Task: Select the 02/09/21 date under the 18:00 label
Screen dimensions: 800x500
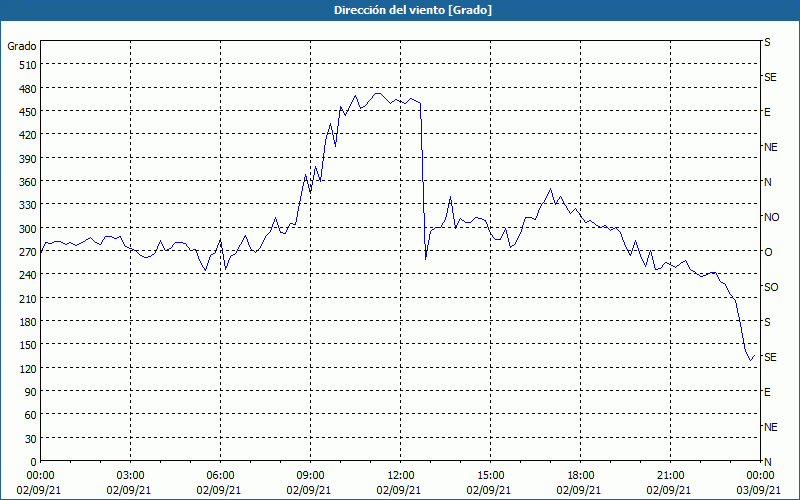Action: pos(579,490)
